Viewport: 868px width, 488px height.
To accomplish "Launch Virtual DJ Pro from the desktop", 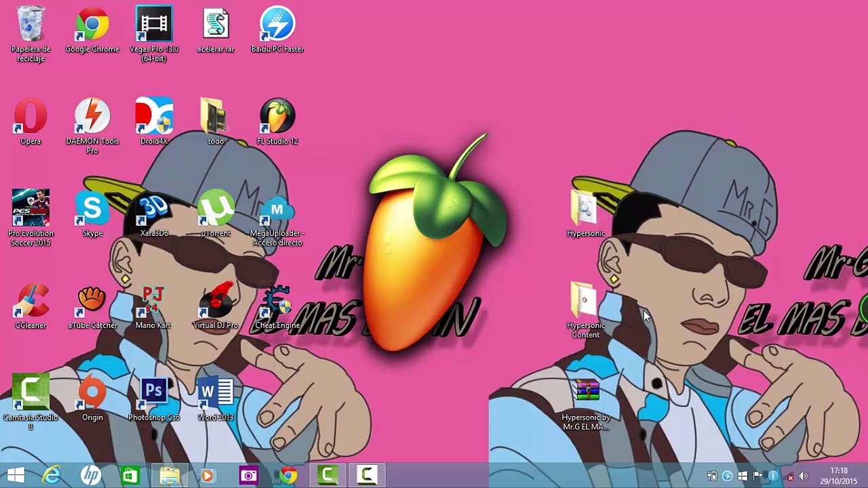I will [x=216, y=306].
